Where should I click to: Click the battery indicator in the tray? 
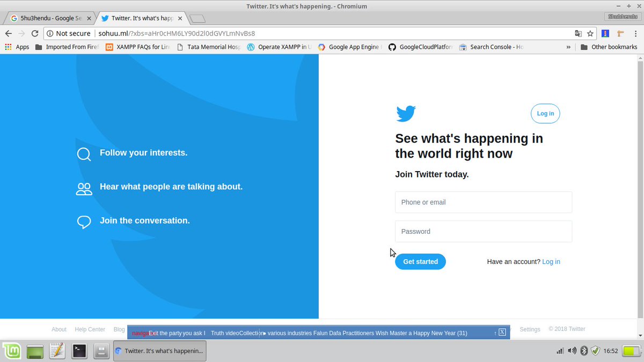click(x=631, y=351)
